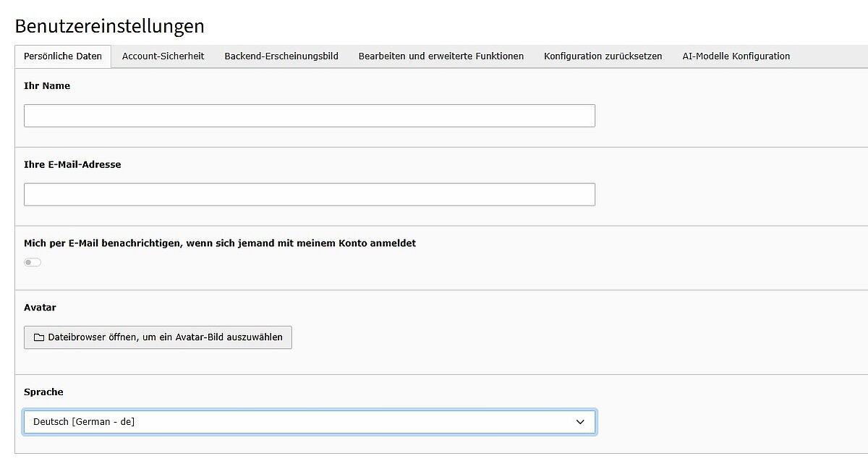Open the Backend-Erscheinungsbild tab

coord(281,56)
